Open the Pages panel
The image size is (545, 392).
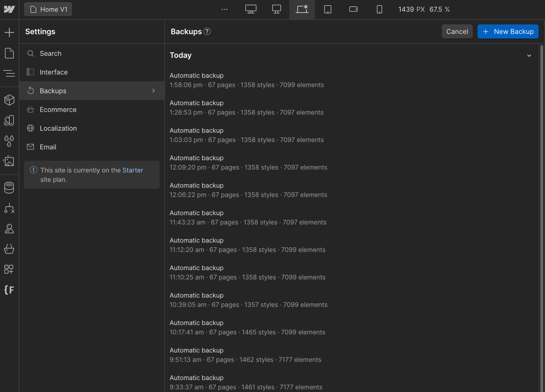[9, 53]
